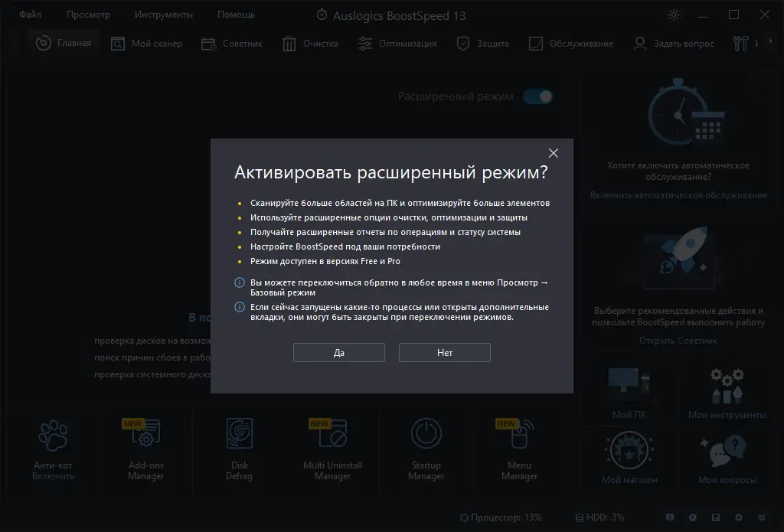Click the Auslogics BoostSpeed 13 title icon
This screenshot has height=532, width=784.
(x=322, y=15)
